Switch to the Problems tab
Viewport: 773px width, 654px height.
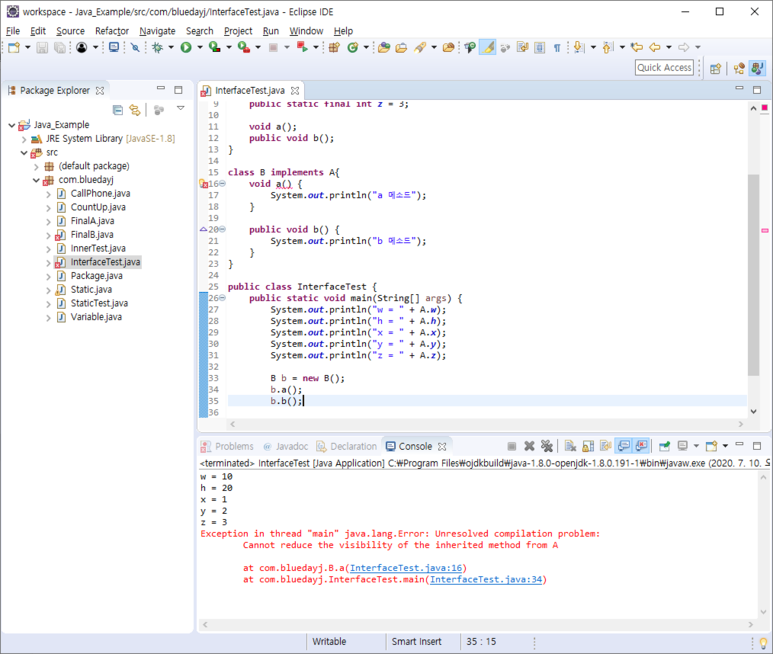pos(227,447)
